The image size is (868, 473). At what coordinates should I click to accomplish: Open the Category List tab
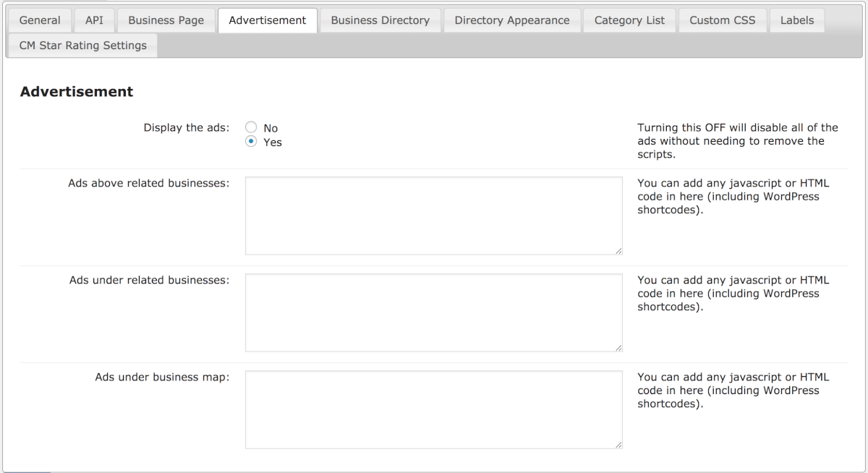tap(629, 20)
